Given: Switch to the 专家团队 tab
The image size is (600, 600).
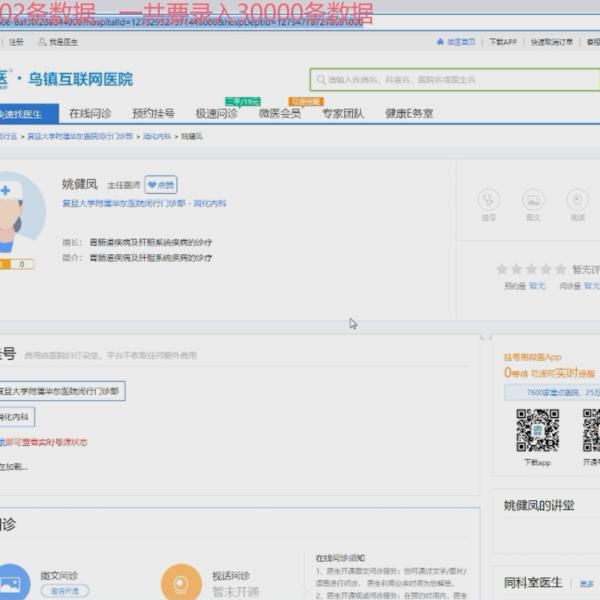Looking at the screenshot, I should pos(343,114).
